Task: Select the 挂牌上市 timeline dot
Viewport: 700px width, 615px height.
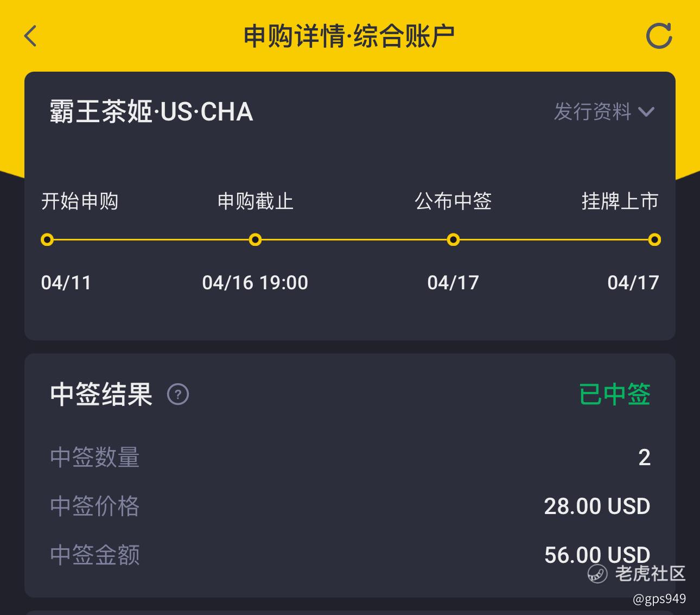Action: tap(654, 239)
